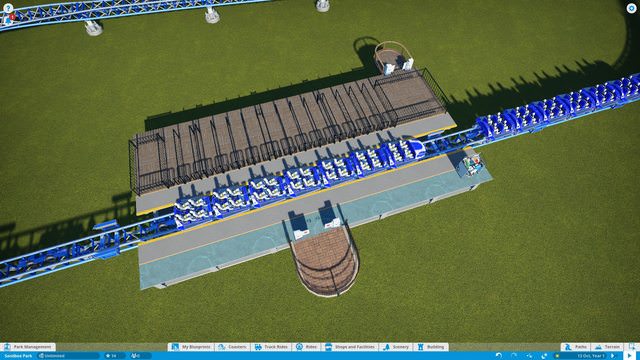Click the undo arrow icon
640x360 pixels.
click(498, 356)
